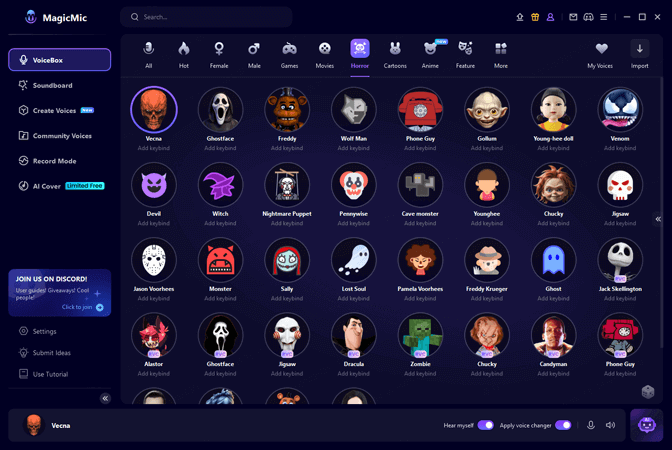Open the VoiceBox section
The height and width of the screenshot is (450, 672).
pyautogui.click(x=60, y=60)
